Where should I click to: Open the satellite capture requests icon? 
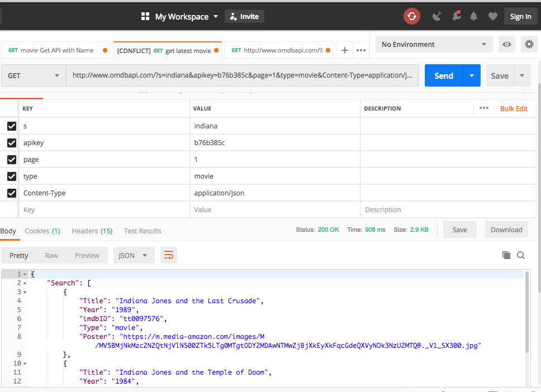click(x=437, y=16)
